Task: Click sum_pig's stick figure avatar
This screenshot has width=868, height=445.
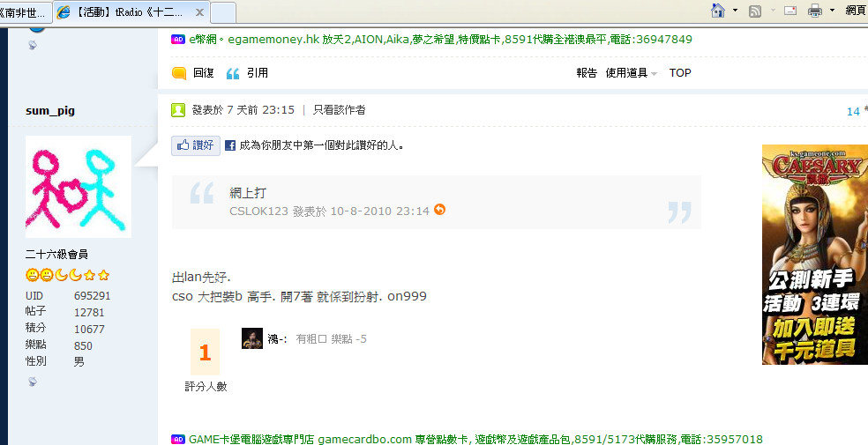Action: pos(79,187)
